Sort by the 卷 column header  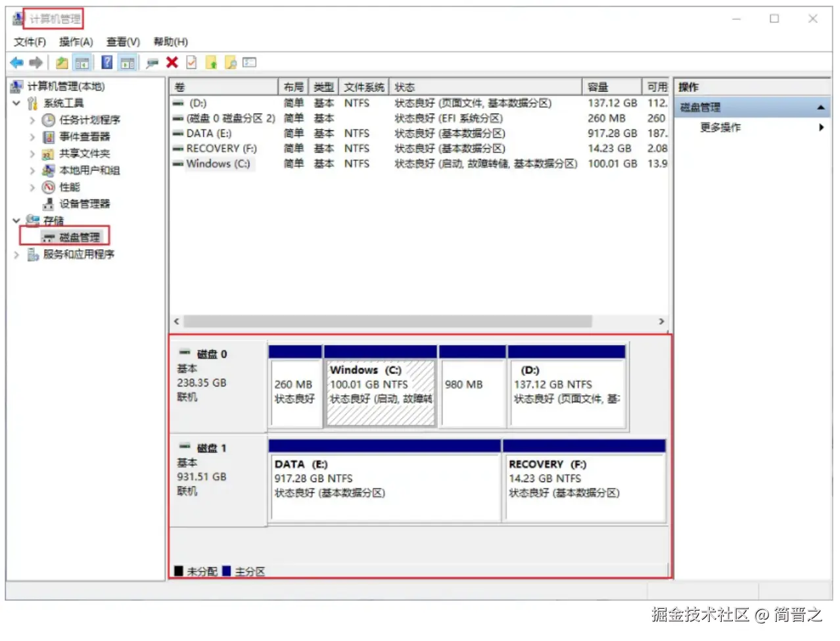[223, 87]
